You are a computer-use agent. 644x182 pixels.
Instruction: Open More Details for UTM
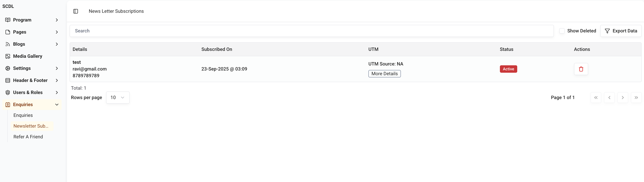[384, 74]
